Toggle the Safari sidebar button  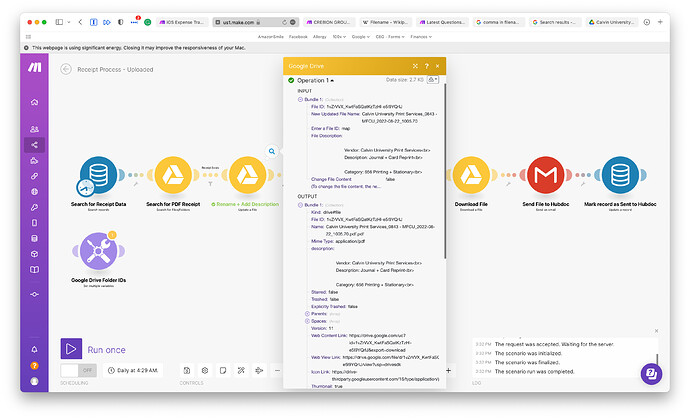[x=59, y=22]
